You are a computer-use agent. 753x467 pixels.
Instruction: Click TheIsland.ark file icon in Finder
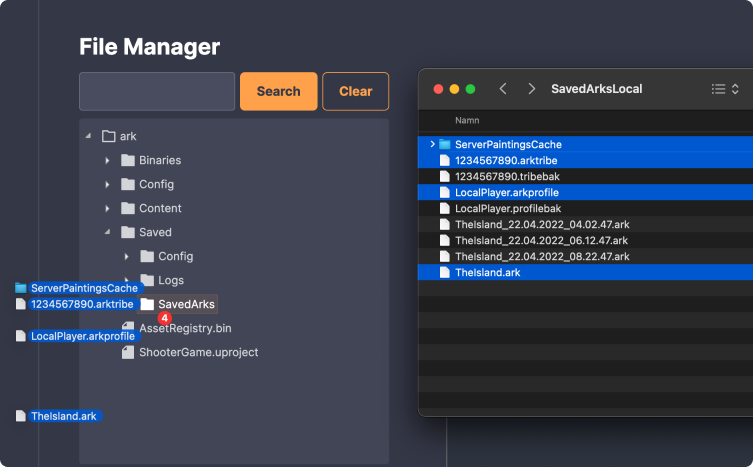445,272
